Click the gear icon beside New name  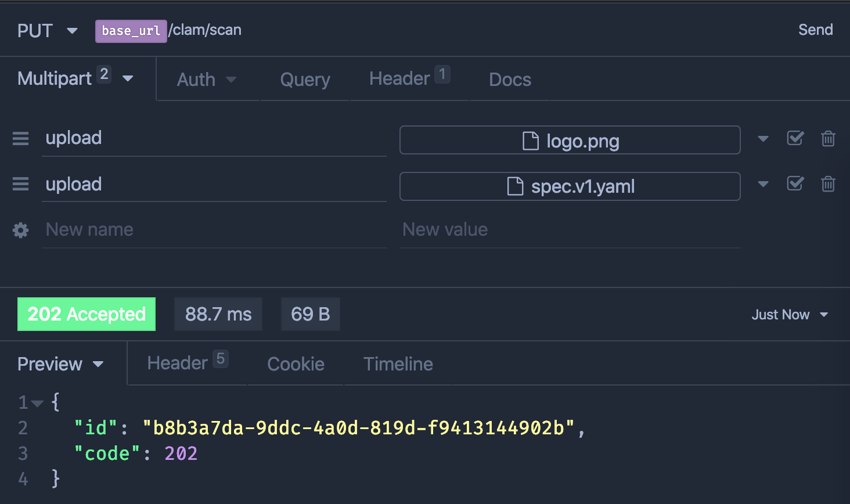coord(21,231)
